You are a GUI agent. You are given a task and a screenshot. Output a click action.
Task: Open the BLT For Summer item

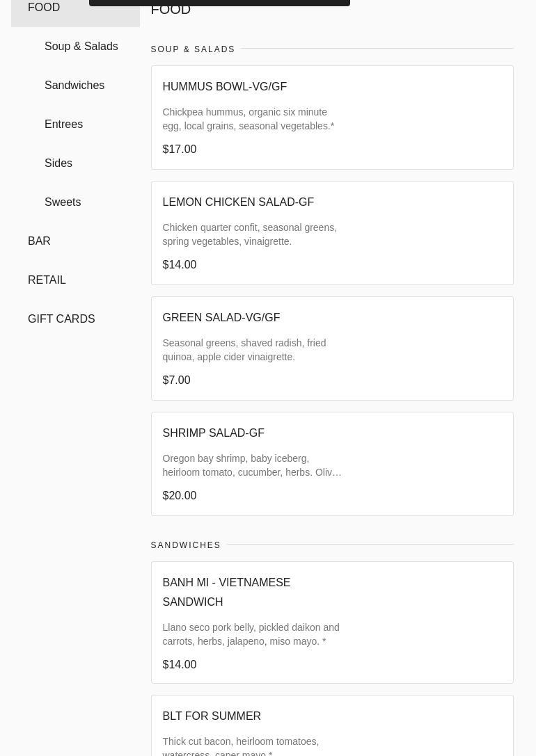(212, 716)
